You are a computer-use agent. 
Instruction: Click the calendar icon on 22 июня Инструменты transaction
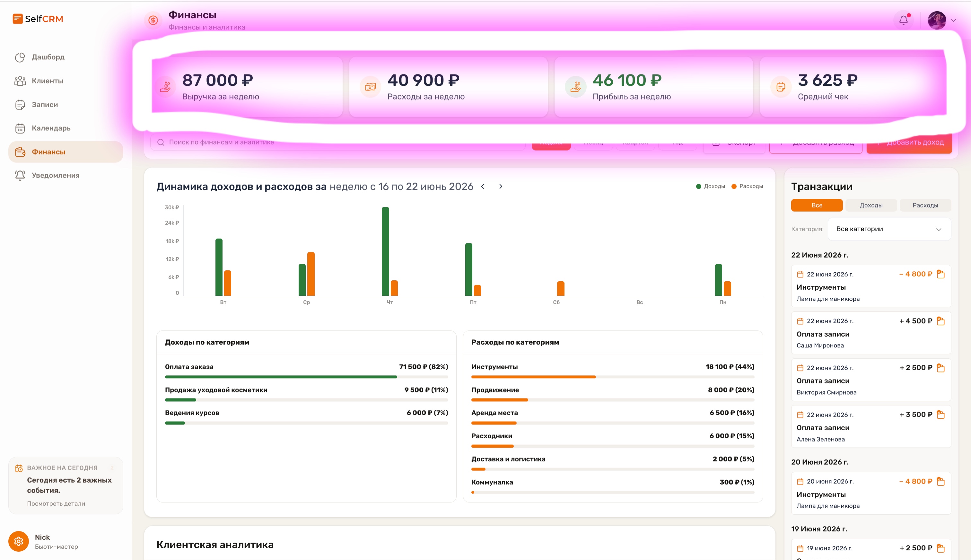pos(800,275)
